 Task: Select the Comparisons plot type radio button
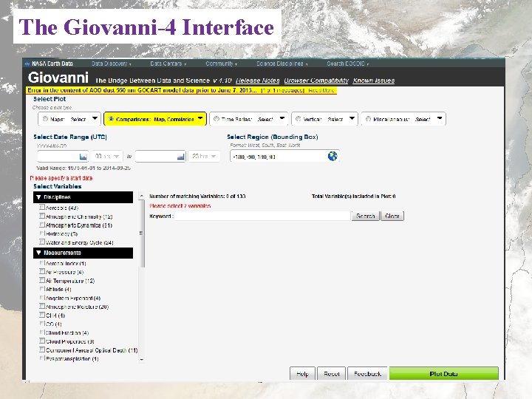pos(111,119)
